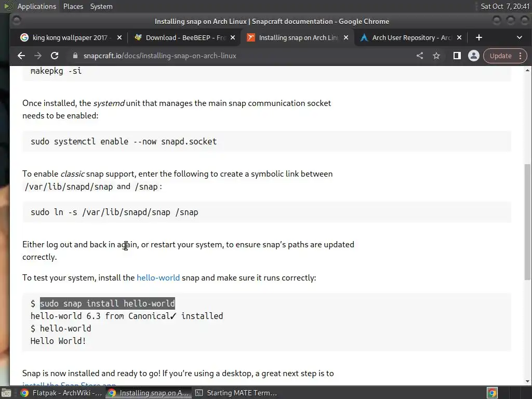The height and width of the screenshot is (399, 532).
Task: Click 'Snap is now installed and ready' sentence
Action: pyautogui.click(x=178, y=373)
